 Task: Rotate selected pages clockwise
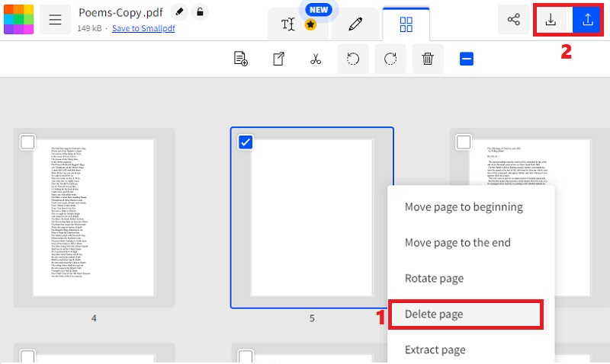click(x=390, y=59)
